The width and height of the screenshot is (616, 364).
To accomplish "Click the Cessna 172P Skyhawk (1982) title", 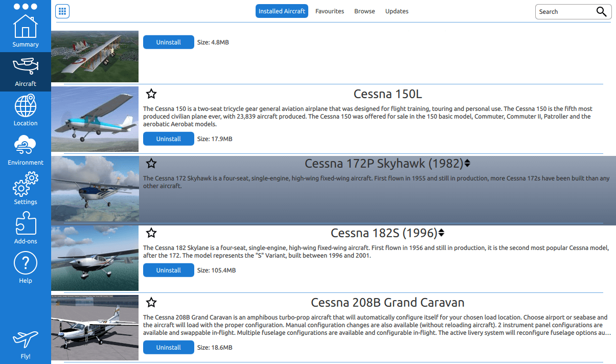I will click(x=384, y=164).
